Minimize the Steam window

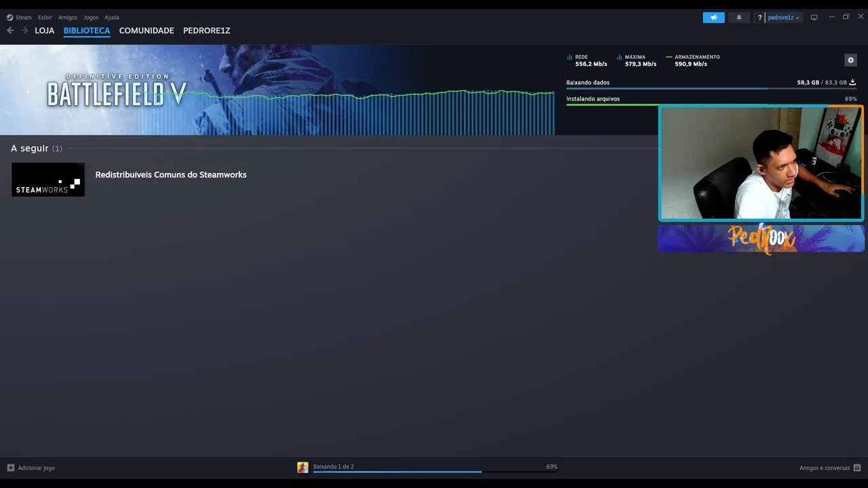[831, 17]
